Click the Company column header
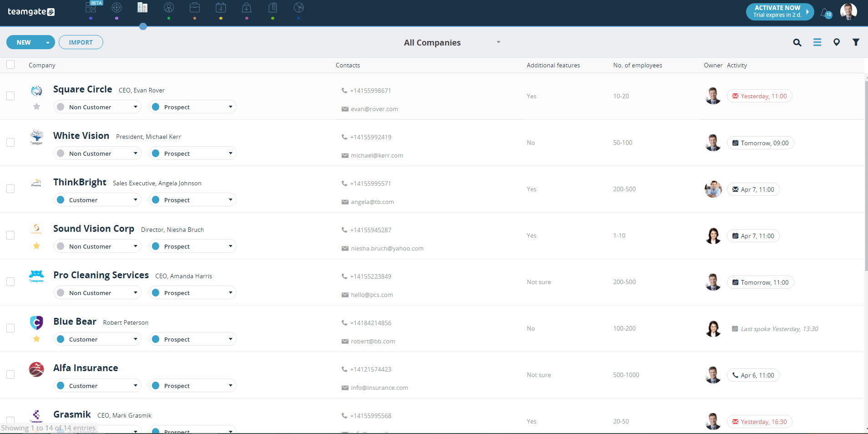This screenshot has height=434, width=868. [x=42, y=65]
